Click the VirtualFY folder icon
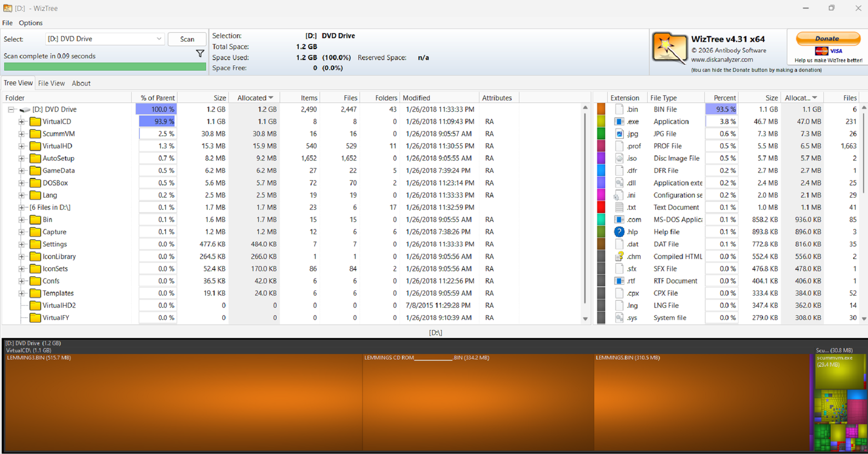This screenshot has height=454, width=868. (35, 318)
